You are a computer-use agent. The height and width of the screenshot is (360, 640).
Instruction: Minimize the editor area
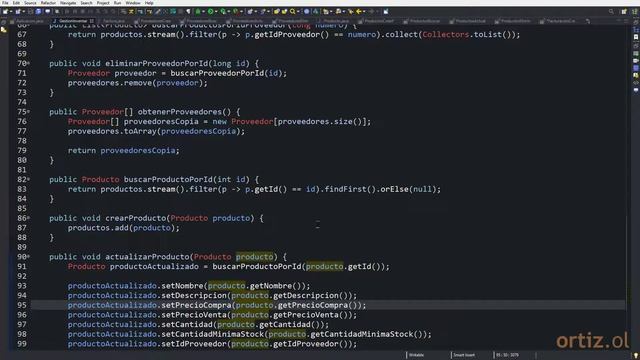point(618,20)
